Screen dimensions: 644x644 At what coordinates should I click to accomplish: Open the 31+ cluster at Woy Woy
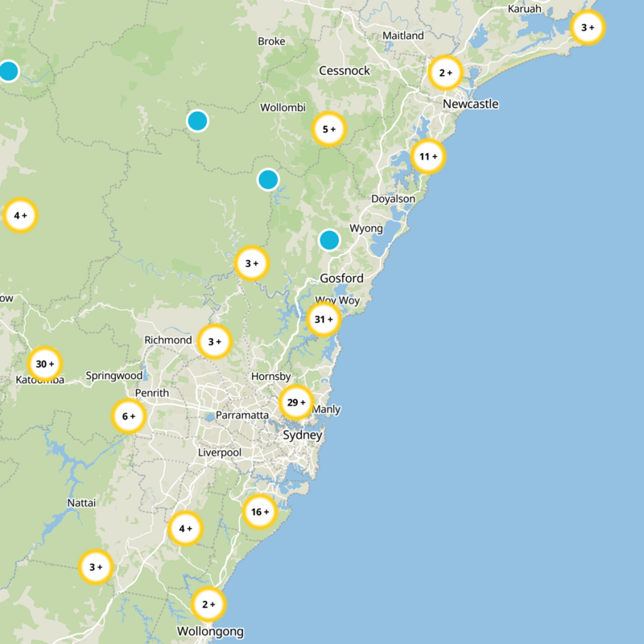(x=324, y=319)
